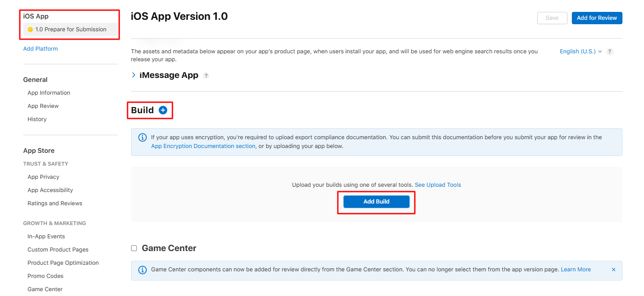Go to App Accessibility page

[50, 190]
